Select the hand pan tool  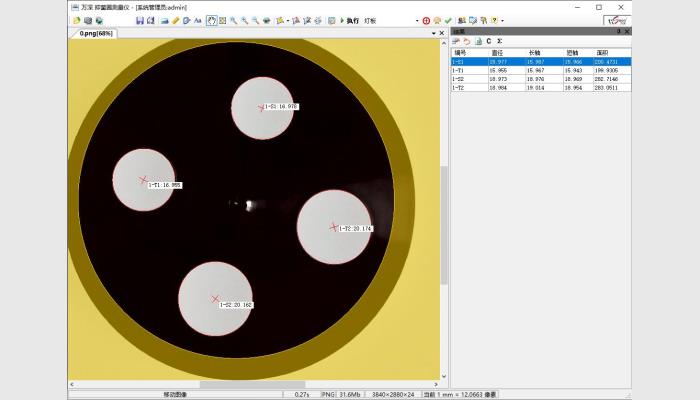coord(211,20)
